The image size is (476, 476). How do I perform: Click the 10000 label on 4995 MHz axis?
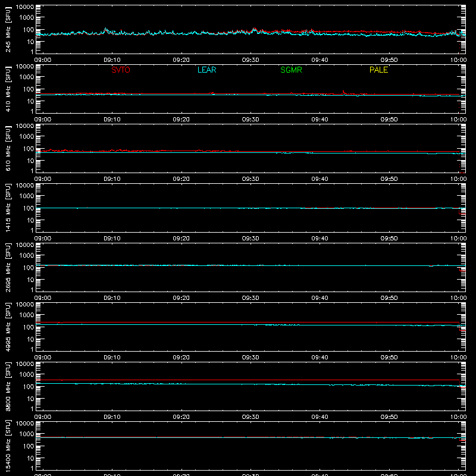click(x=25, y=305)
